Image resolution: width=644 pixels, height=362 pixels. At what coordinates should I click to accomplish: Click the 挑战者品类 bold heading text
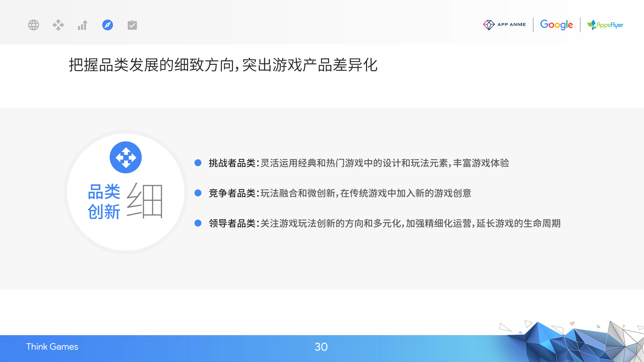pyautogui.click(x=232, y=163)
